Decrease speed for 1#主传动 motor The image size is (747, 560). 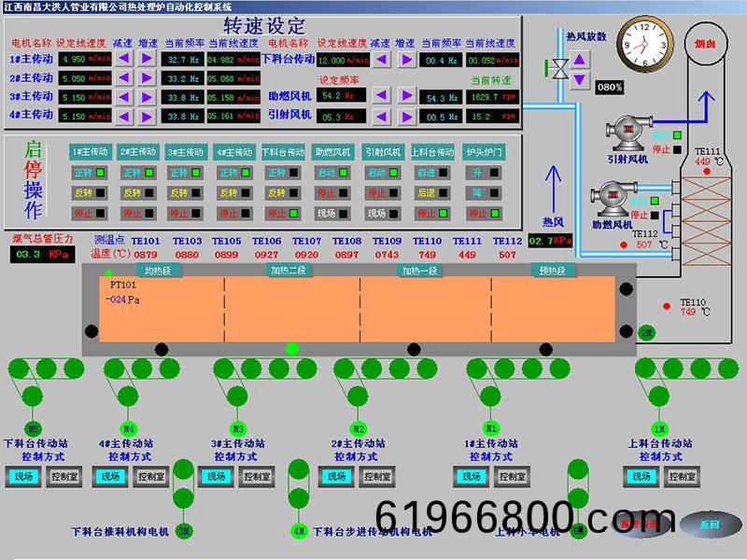coord(123,59)
